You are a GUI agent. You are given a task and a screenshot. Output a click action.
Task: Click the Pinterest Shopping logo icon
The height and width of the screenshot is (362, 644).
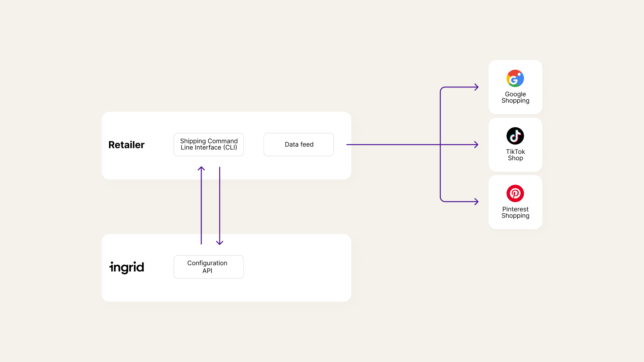click(x=515, y=193)
